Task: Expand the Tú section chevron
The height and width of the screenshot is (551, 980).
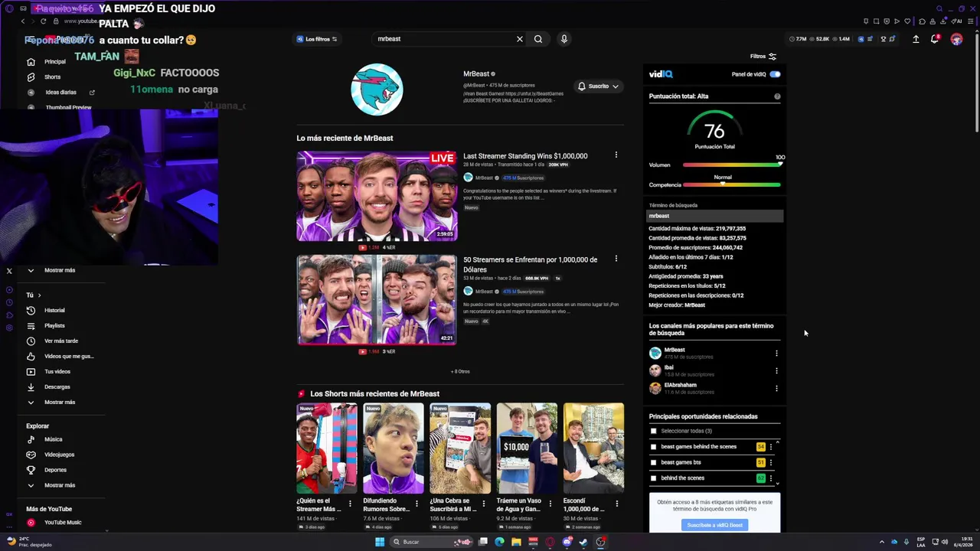Action: point(39,295)
